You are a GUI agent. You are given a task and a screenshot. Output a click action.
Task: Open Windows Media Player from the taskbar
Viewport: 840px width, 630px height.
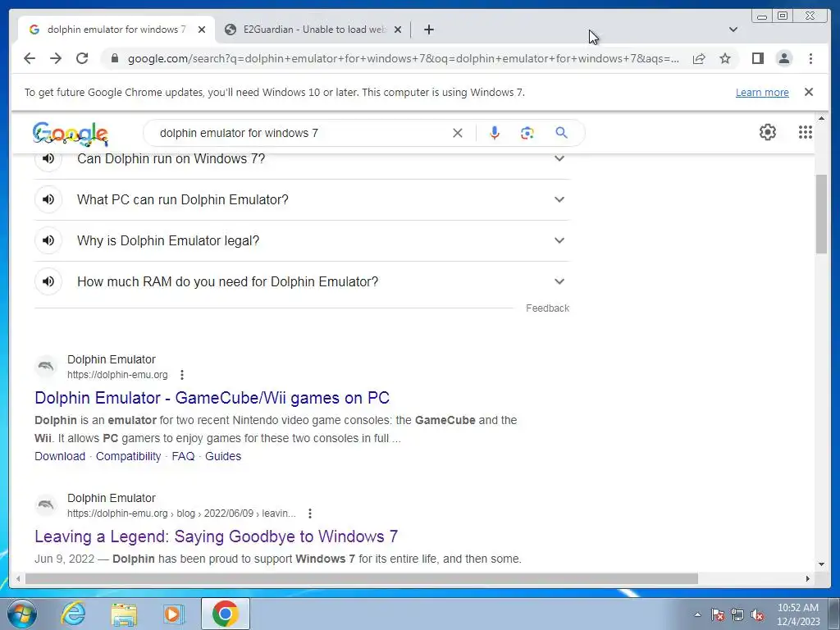172,614
